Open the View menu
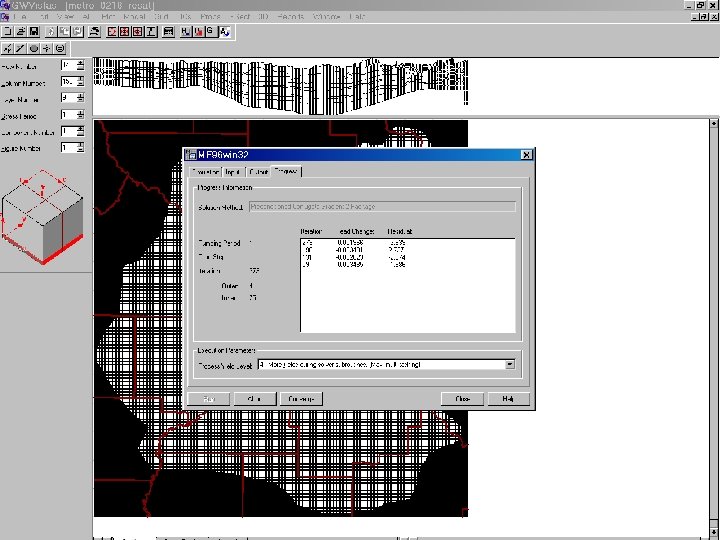This screenshot has height=540, width=720. (65, 17)
